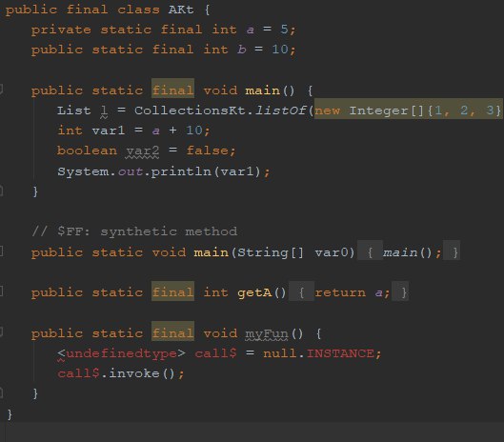The image size is (504, 442).
Task: Click the class name AKt
Action: coord(181,10)
